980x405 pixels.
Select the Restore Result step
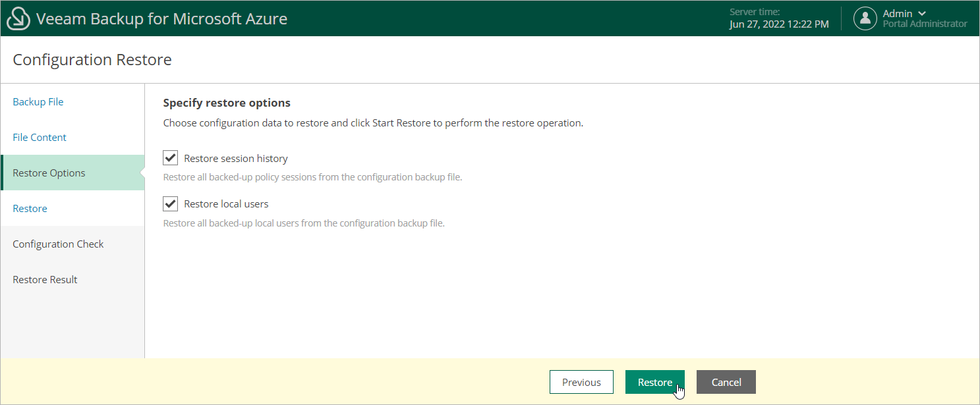coord(45,280)
